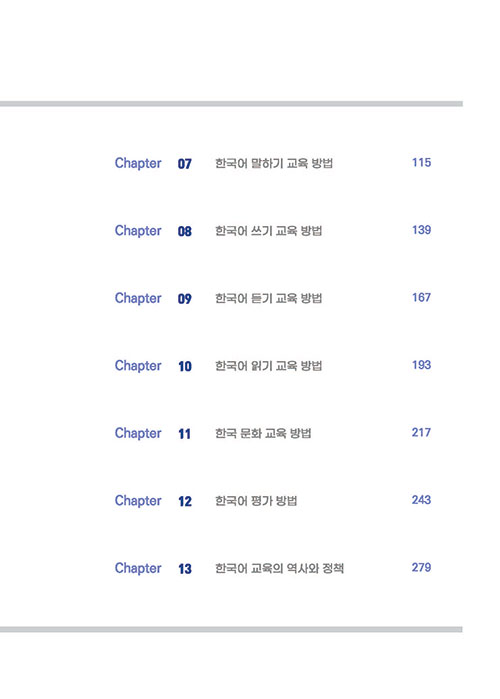
Task: Select the chapter number 07
Action: (x=184, y=164)
